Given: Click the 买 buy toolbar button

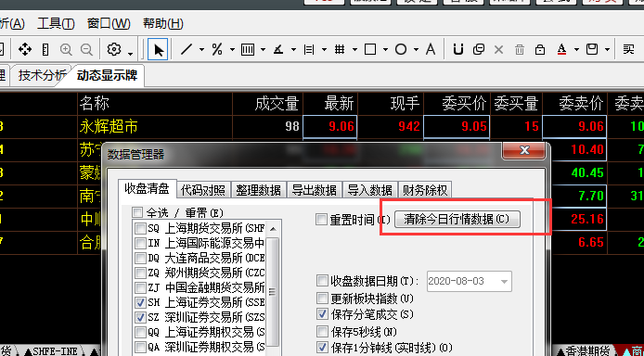Looking at the screenshot, I should [628, 50].
